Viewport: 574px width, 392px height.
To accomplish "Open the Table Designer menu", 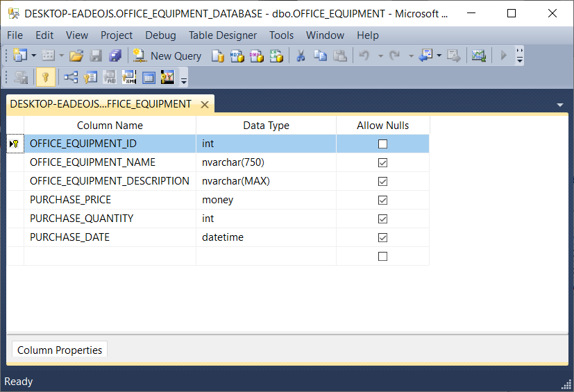I will coord(222,35).
